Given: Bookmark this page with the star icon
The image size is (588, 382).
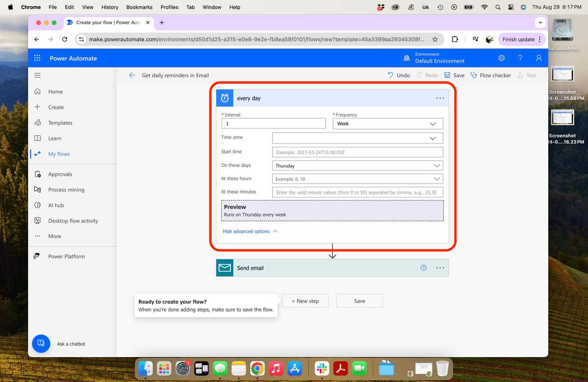Looking at the screenshot, I should click(435, 39).
